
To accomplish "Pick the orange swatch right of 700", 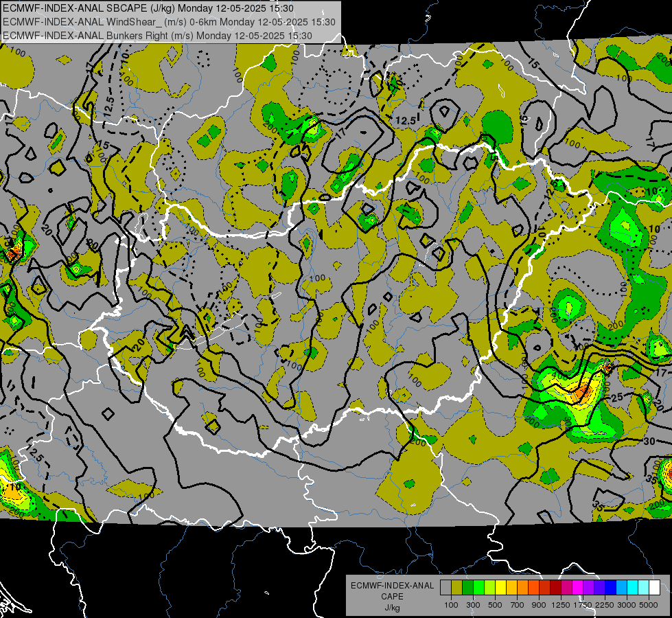I will point(522,588).
